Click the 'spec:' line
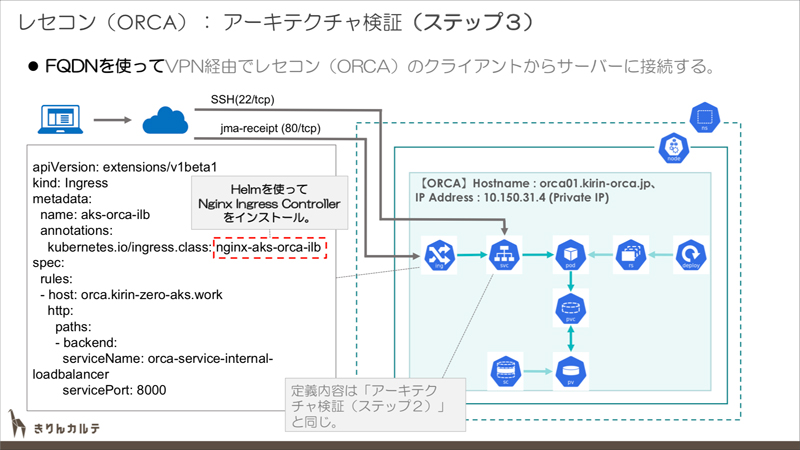The height and width of the screenshot is (450, 800). [48, 263]
